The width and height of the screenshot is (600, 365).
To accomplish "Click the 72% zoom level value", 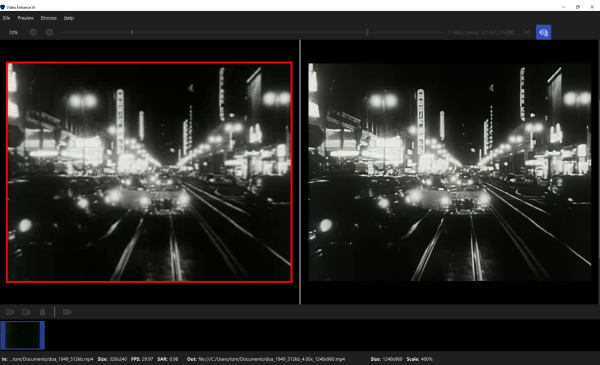I will coord(13,33).
